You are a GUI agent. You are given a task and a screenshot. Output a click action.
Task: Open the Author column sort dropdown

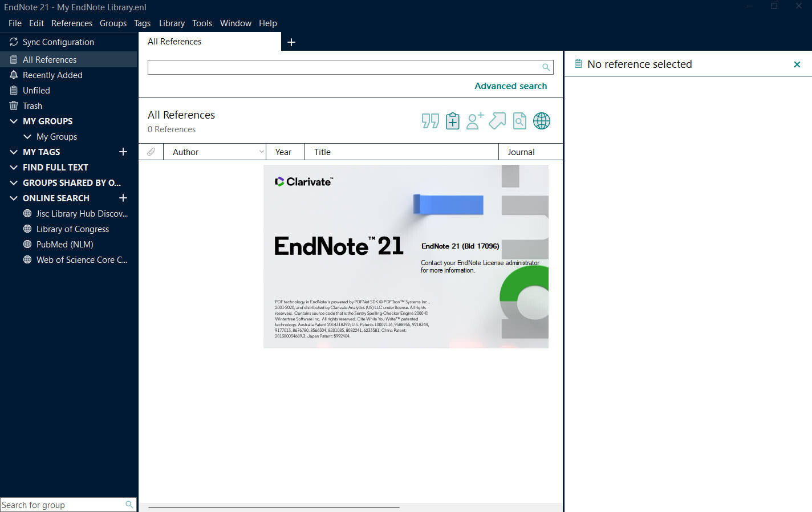261,151
